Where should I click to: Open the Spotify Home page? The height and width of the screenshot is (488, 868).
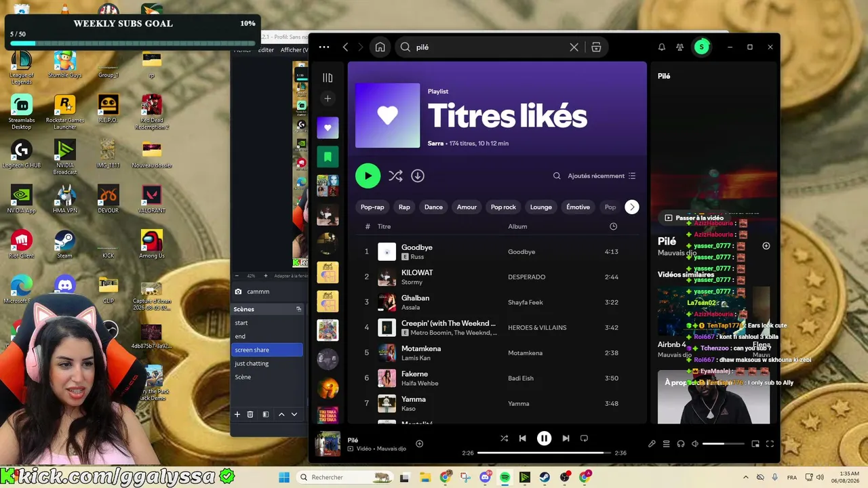(380, 47)
